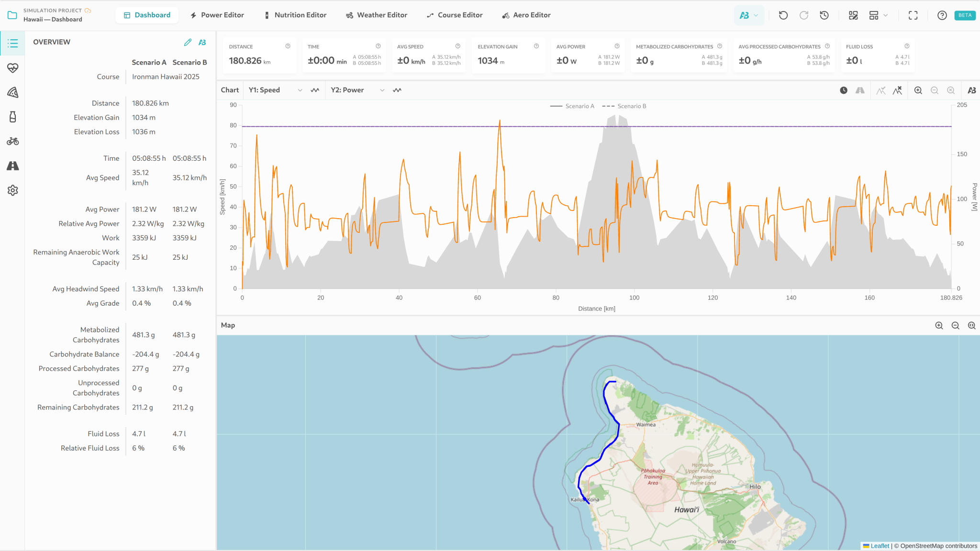Viewport: 980px width, 551px height.
Task: Click the redo arrow in top toolbar
Action: [x=804, y=15]
